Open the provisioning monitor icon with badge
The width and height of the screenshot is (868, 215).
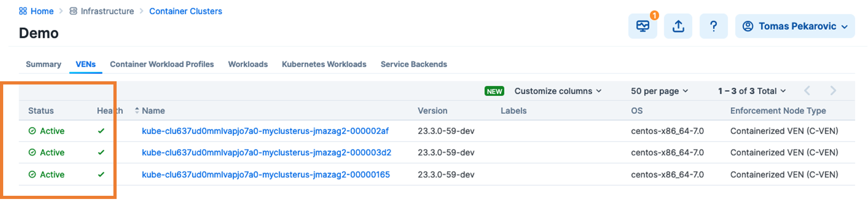click(642, 26)
